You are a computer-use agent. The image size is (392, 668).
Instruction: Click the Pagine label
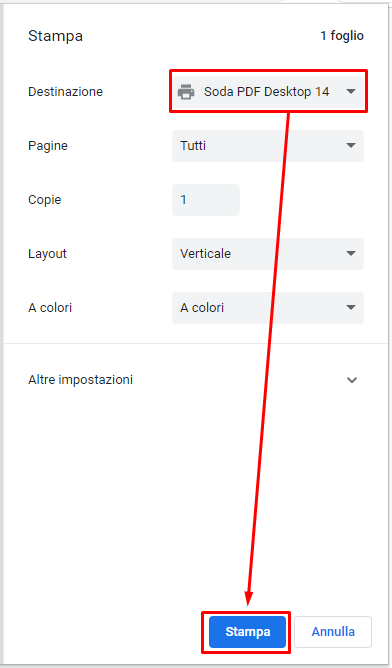click(48, 146)
